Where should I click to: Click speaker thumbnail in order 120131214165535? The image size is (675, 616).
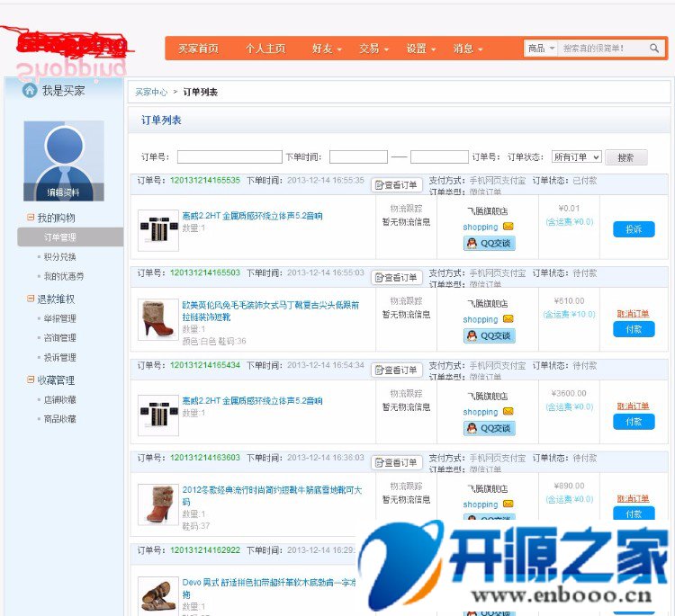(158, 230)
